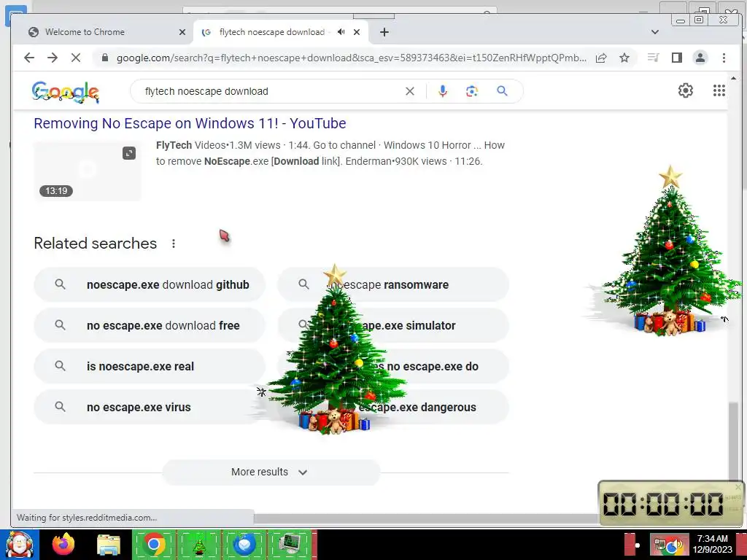Click the address bar URL
747x560 pixels.
pyautogui.click(x=352, y=58)
